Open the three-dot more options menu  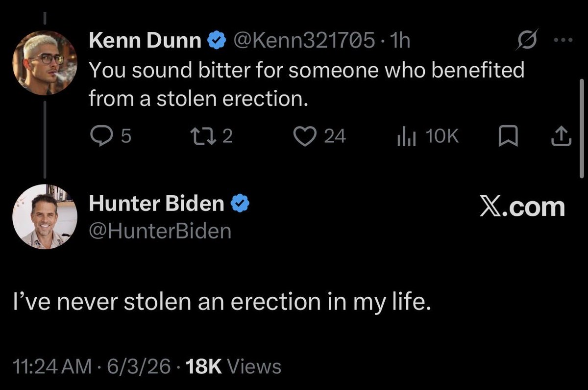559,41
